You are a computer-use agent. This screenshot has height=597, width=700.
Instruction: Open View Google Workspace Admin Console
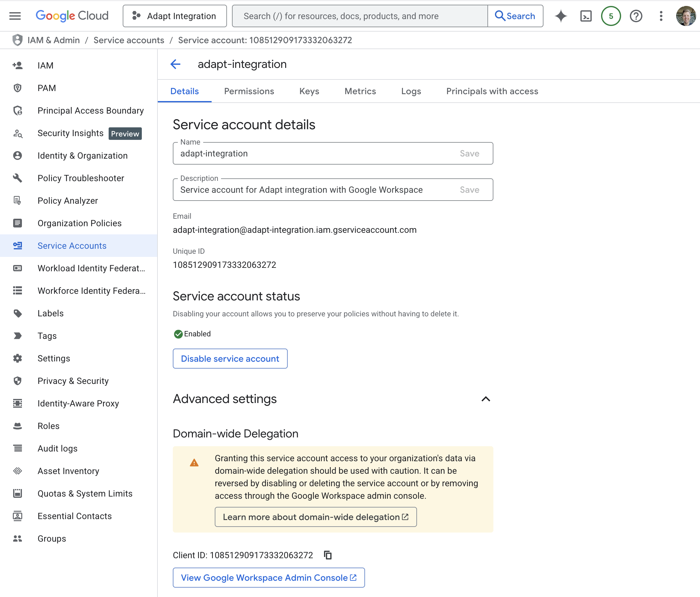coord(269,577)
